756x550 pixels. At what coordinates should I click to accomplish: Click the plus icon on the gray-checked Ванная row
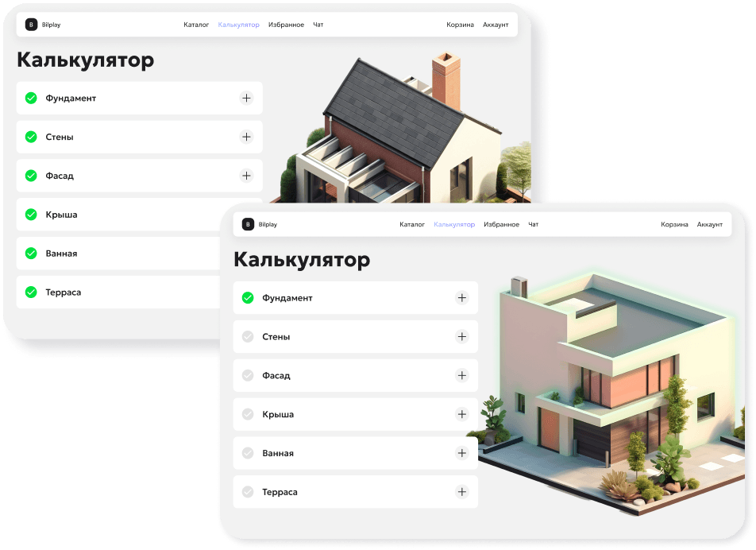(x=462, y=453)
